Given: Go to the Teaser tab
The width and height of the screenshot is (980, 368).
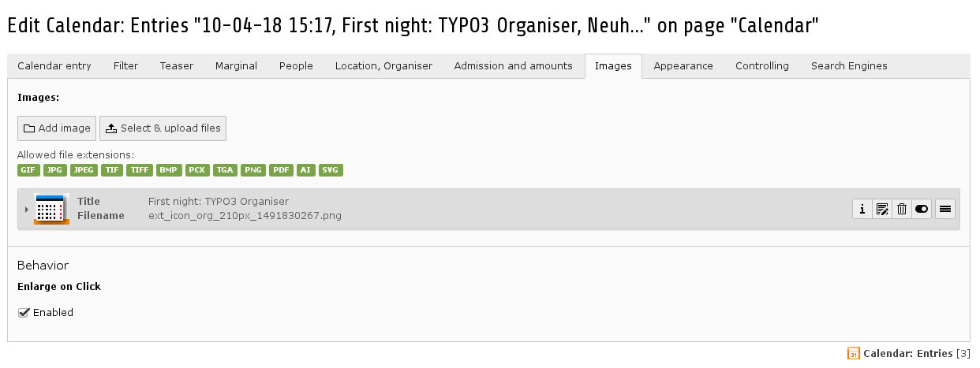Looking at the screenshot, I should click(x=177, y=66).
